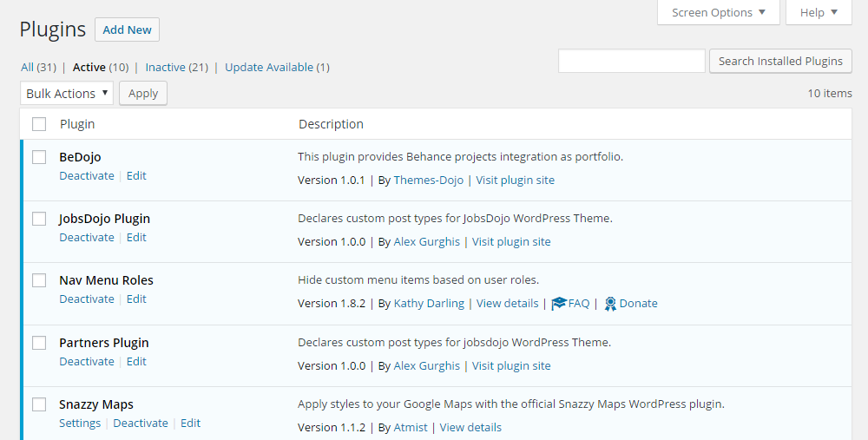The image size is (868, 440).
Task: Toggle the Snazzy Maps checkbox
Action: (39, 404)
